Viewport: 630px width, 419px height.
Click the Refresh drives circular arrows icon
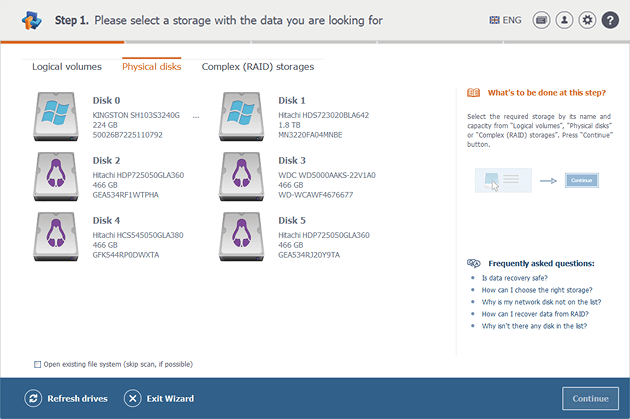click(x=33, y=399)
